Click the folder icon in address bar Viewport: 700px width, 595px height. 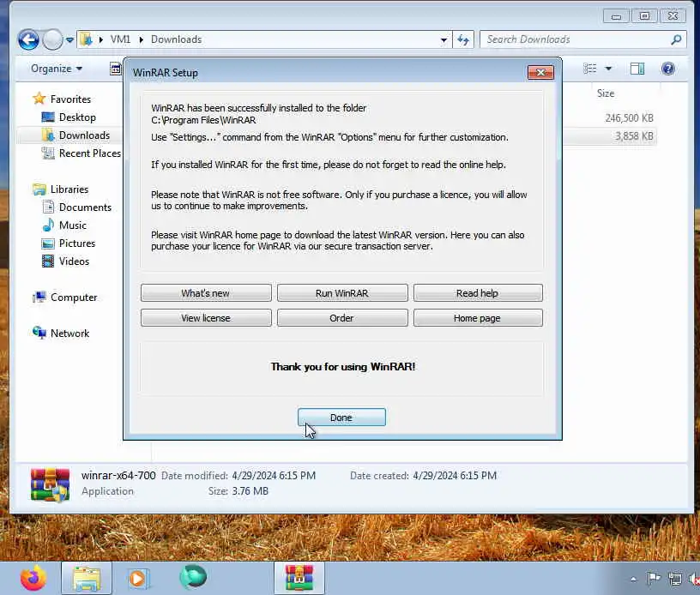[x=86, y=39]
